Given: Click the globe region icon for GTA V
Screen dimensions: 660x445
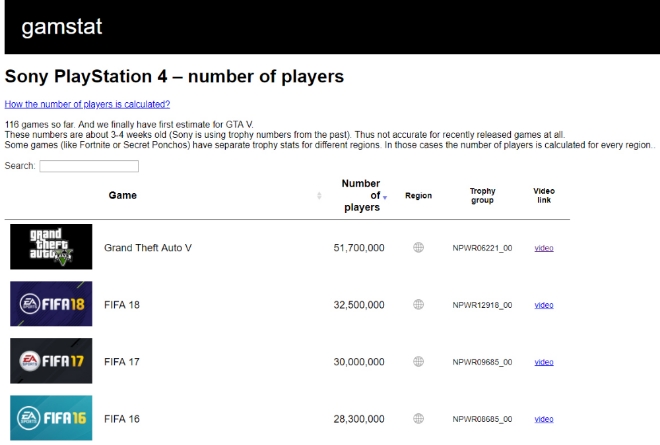Looking at the screenshot, I should [418, 247].
